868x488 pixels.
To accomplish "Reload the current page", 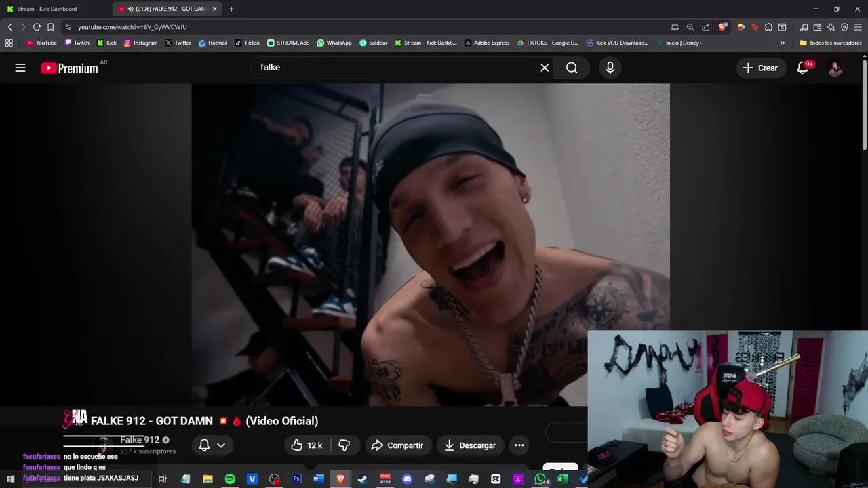I will [37, 27].
